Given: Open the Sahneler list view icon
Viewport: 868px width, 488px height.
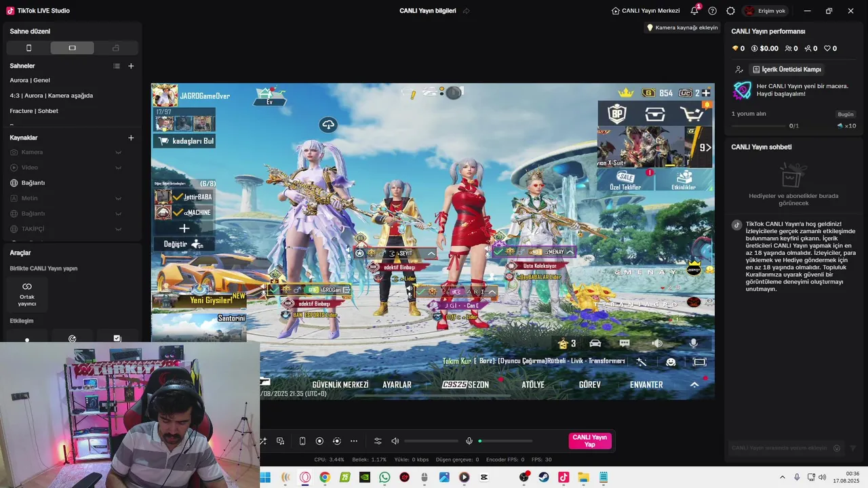Looking at the screenshot, I should pos(117,66).
